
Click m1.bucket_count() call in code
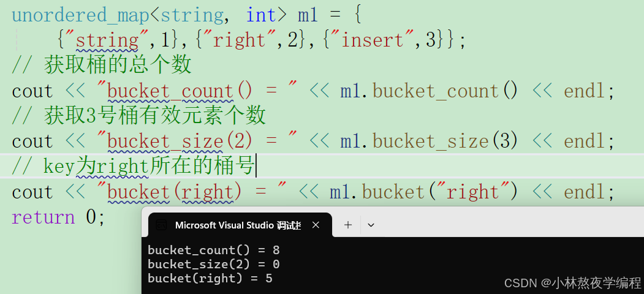coord(429,91)
